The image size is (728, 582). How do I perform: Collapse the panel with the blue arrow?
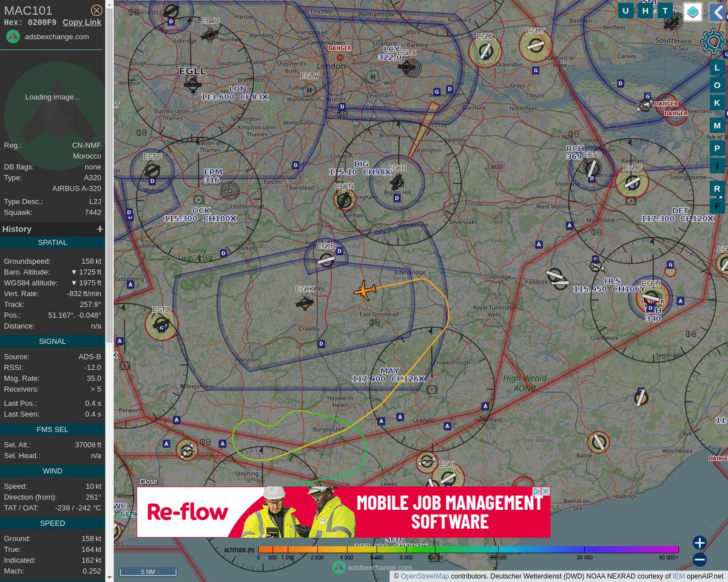pos(718,12)
